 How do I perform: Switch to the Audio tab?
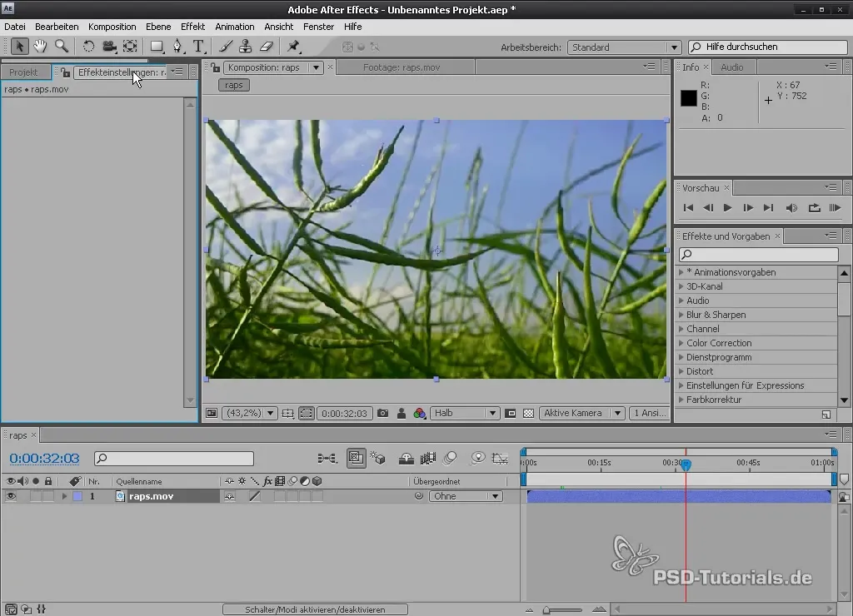pos(731,67)
